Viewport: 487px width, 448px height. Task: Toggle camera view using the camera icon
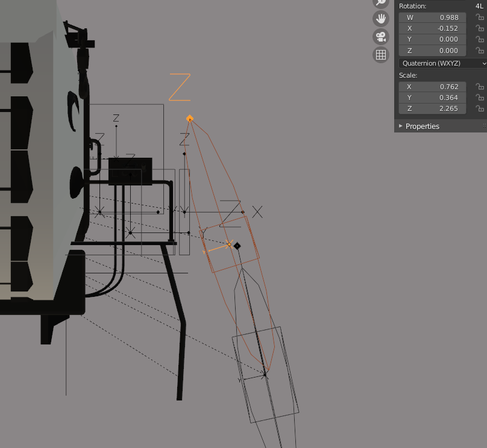[380, 37]
